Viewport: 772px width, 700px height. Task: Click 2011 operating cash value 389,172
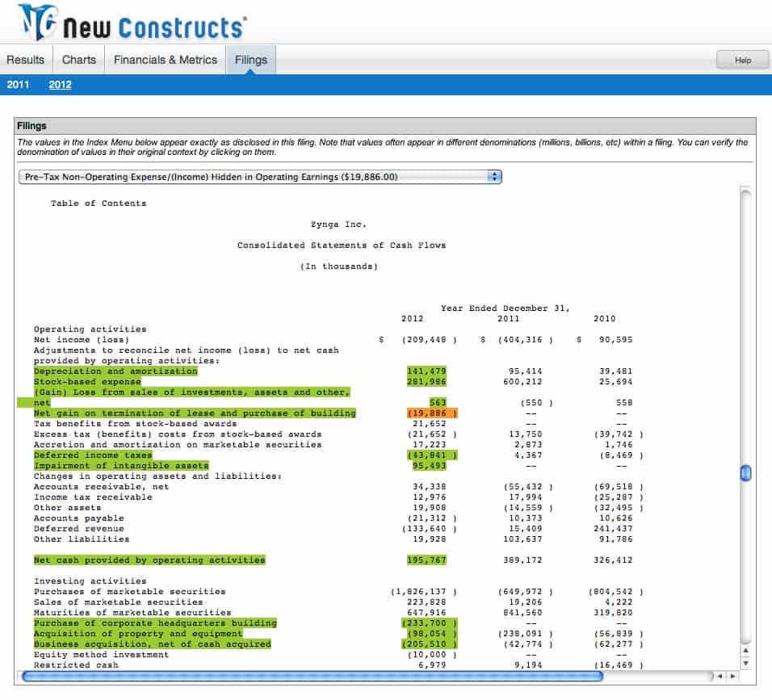pyautogui.click(x=522, y=560)
